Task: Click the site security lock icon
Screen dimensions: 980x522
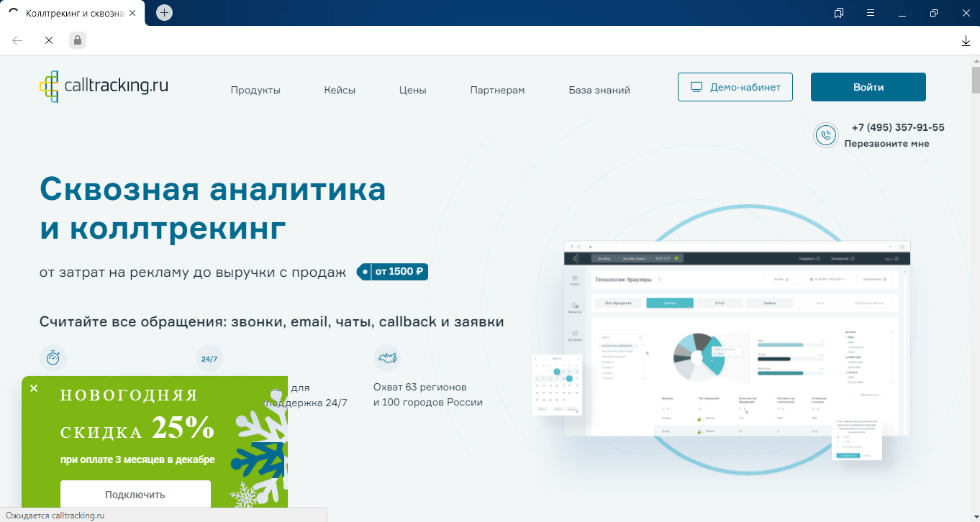Action: [x=78, y=40]
